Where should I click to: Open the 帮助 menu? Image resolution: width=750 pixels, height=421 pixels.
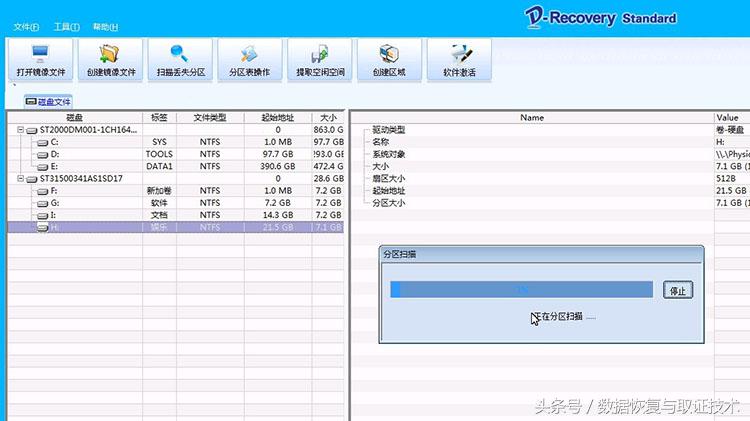coord(105,27)
